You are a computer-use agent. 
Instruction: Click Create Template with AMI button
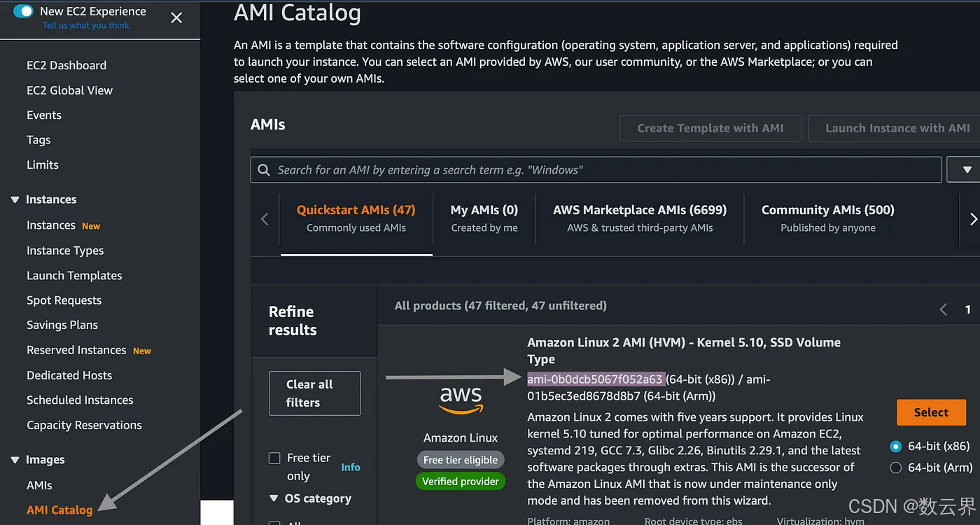click(x=710, y=128)
